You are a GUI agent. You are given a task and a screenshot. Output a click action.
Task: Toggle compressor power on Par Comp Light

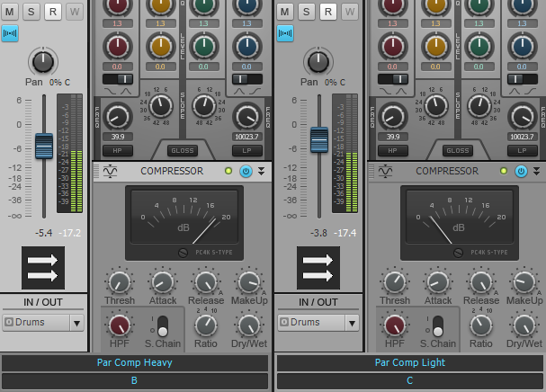tap(521, 172)
